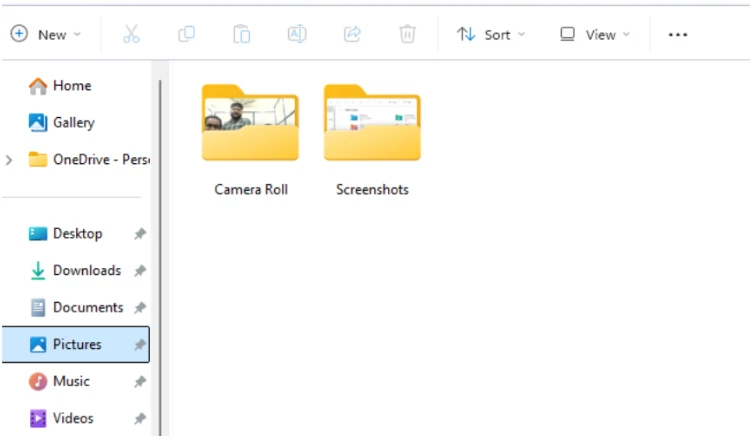This screenshot has width=750, height=436.
Task: Click the New button label
Action: [x=52, y=35]
